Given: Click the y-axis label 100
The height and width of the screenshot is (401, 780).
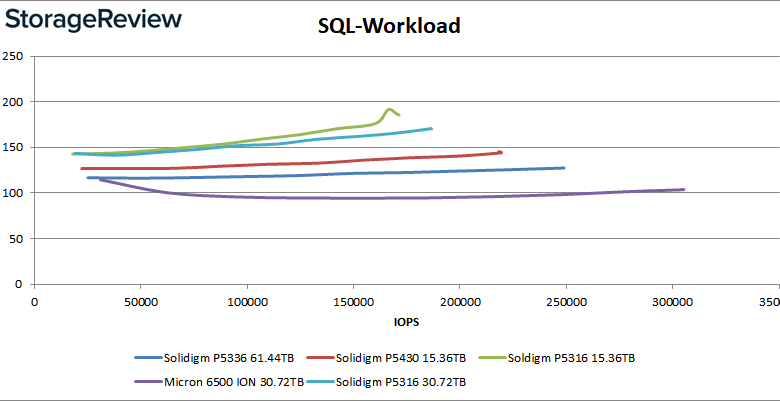Looking at the screenshot, I should pyautogui.click(x=14, y=193).
